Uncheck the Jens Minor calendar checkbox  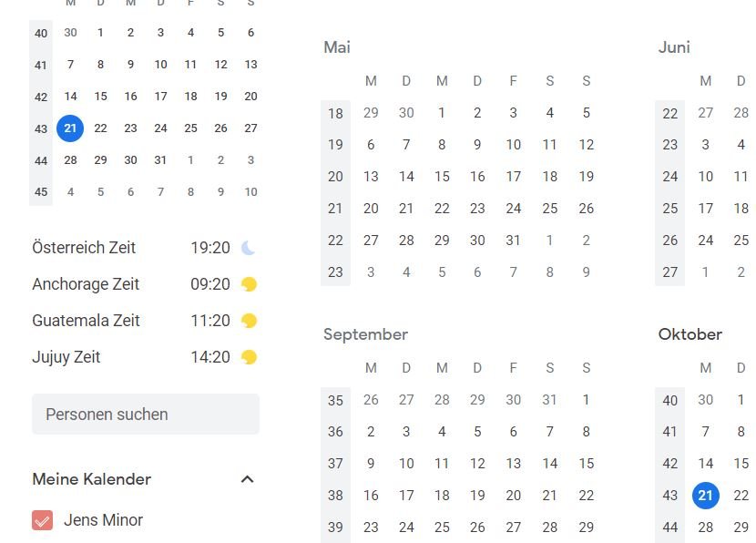coord(42,520)
